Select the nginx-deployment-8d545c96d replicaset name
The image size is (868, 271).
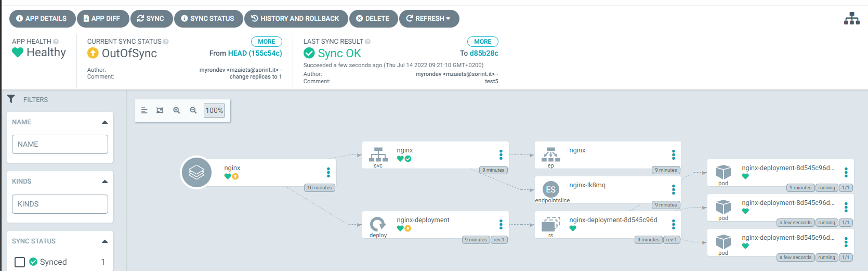(613, 220)
